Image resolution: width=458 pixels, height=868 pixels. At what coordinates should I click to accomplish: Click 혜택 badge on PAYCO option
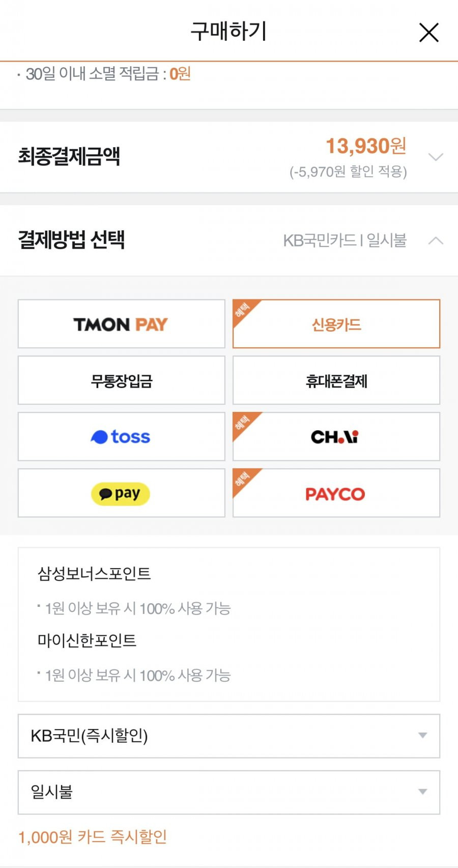(244, 479)
